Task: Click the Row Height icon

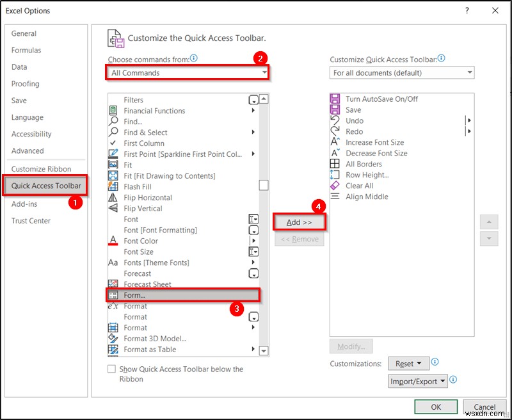Action: 335,175
